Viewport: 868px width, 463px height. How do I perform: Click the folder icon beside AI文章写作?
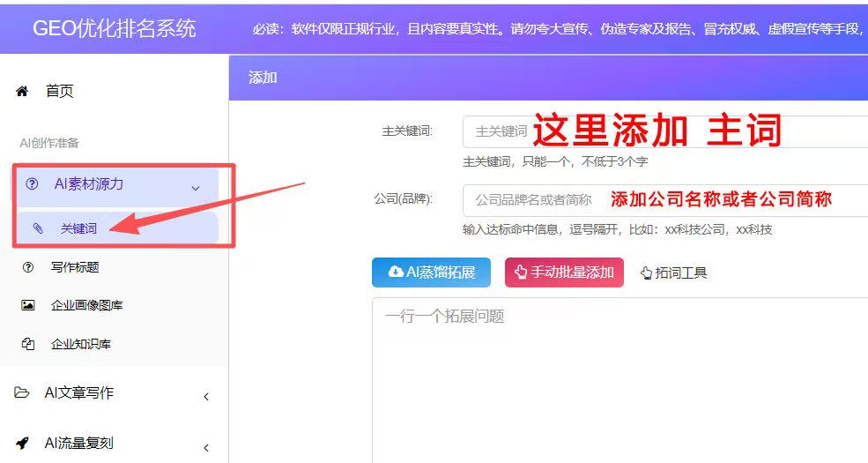pos(22,392)
